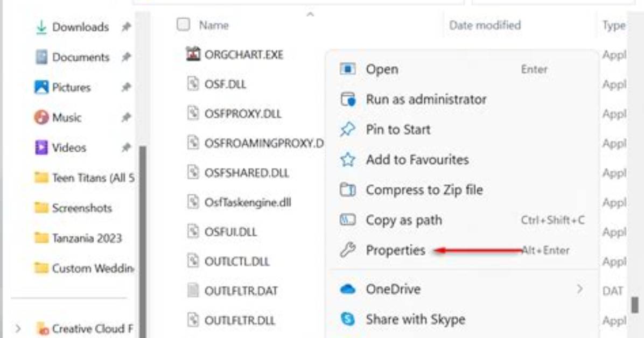Screen dimensions: 644x338
Task: Select the OSFPROXY.DLL file name
Action: pos(243,114)
